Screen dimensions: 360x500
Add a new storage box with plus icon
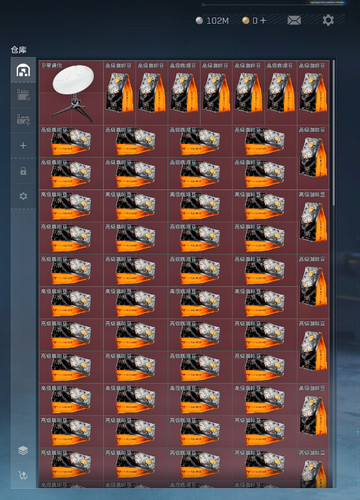[x=23, y=145]
